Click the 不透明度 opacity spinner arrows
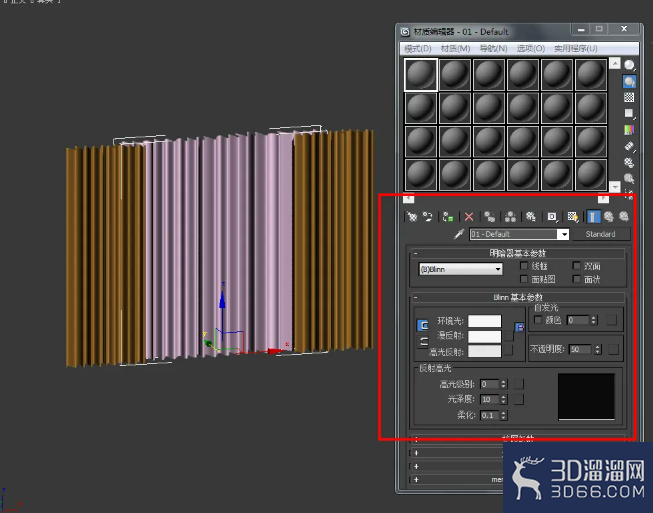 (x=598, y=349)
